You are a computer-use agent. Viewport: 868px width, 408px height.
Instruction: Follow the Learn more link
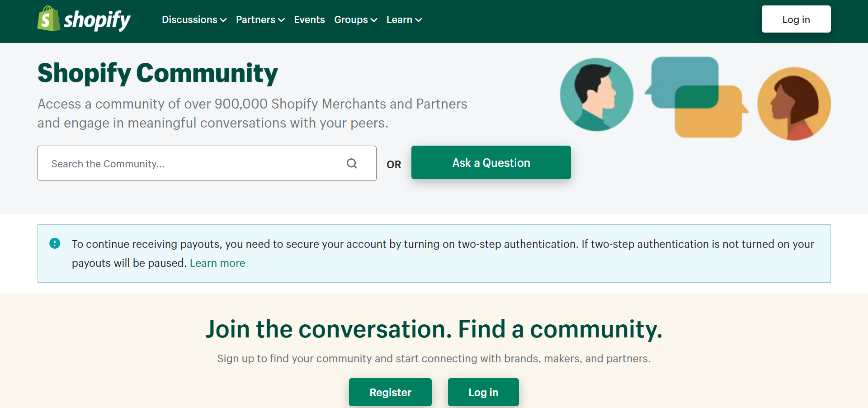pos(217,263)
